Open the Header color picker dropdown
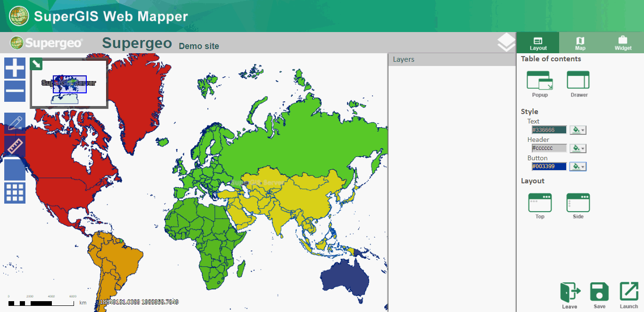This screenshot has width=644, height=312. (x=578, y=148)
